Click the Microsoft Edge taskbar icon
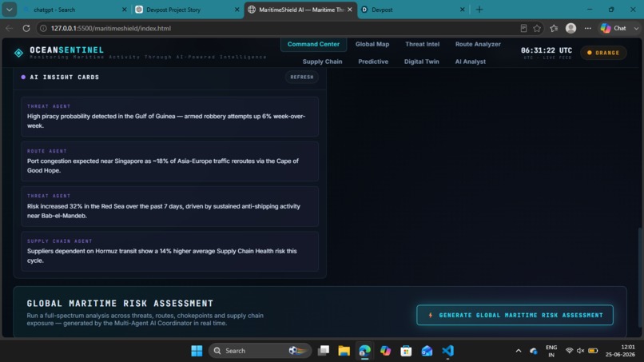Viewport: 644px width, 362px height. point(364,351)
